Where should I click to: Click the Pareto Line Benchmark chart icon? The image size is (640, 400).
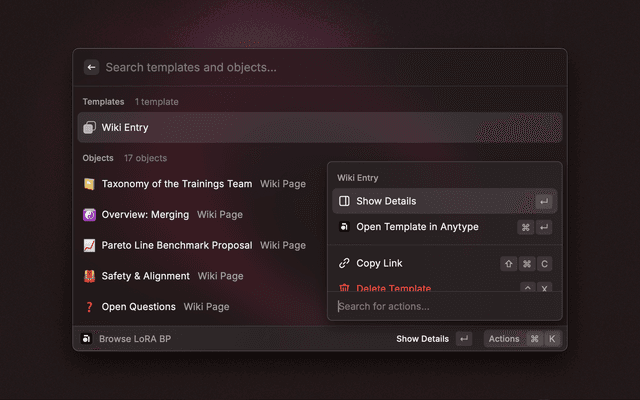point(90,245)
